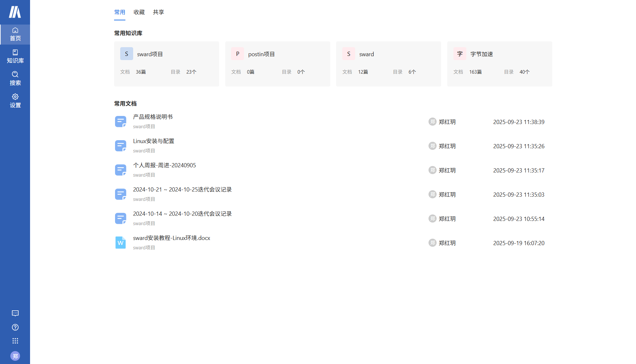The height and width of the screenshot is (364, 636).
Task: Open 个人周报-周进-20240905 document
Action: pyautogui.click(x=164, y=165)
